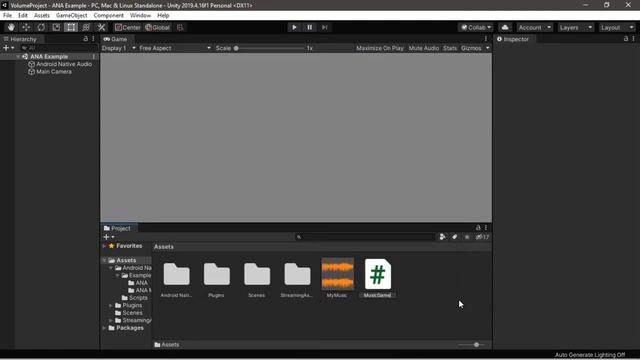
Task: Select the Rotate tool
Action: (41, 27)
